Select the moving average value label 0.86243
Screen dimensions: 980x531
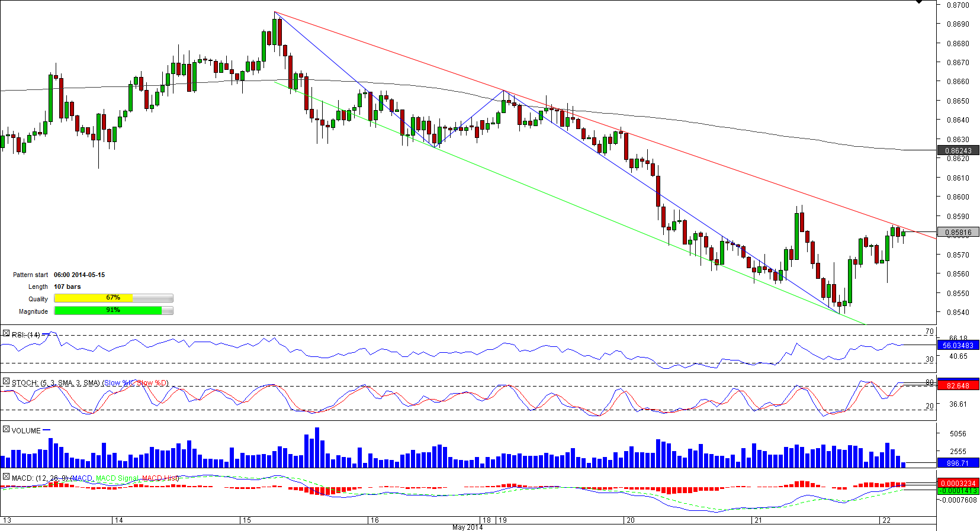coord(958,151)
